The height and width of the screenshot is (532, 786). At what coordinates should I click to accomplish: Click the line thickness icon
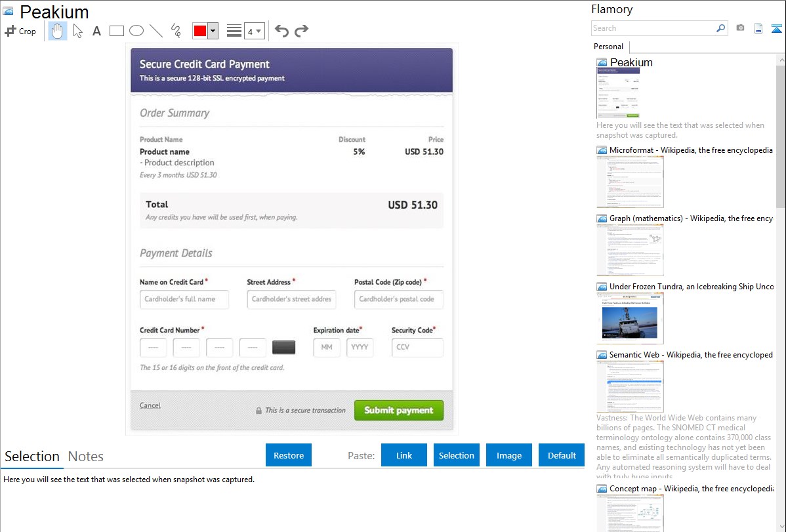(234, 31)
